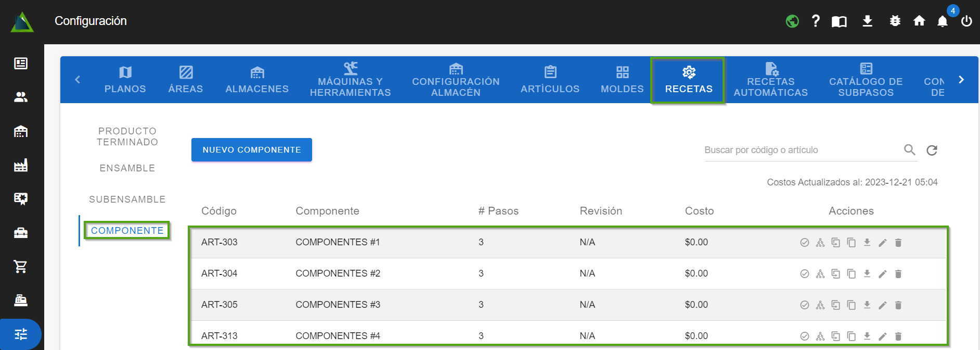Switch to the Artículos tab
The image size is (980, 350).
(x=550, y=80)
